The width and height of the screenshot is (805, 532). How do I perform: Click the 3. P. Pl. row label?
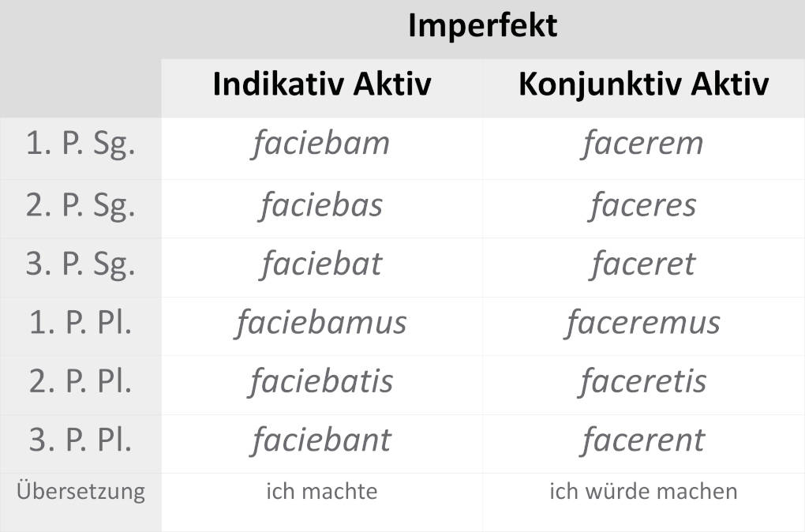tap(80, 440)
